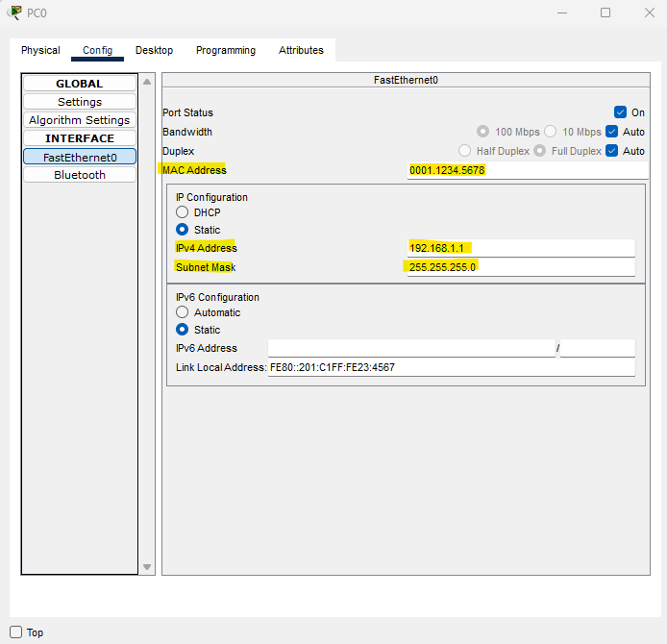Screen dimensions: 667x644
Task: Click the IPv6 Configuration heading
Action: (217, 297)
